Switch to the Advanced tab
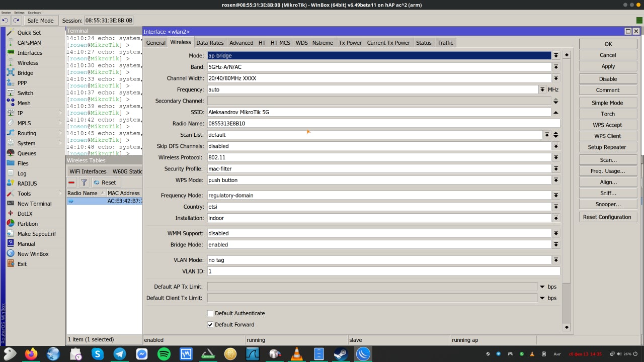The image size is (644, 362). point(242,43)
